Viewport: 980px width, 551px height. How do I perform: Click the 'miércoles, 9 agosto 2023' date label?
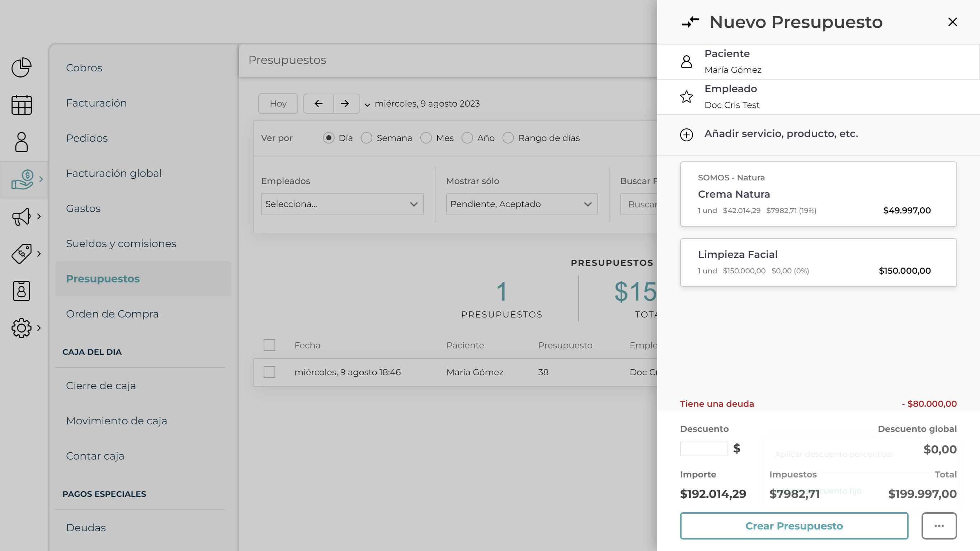[427, 104]
